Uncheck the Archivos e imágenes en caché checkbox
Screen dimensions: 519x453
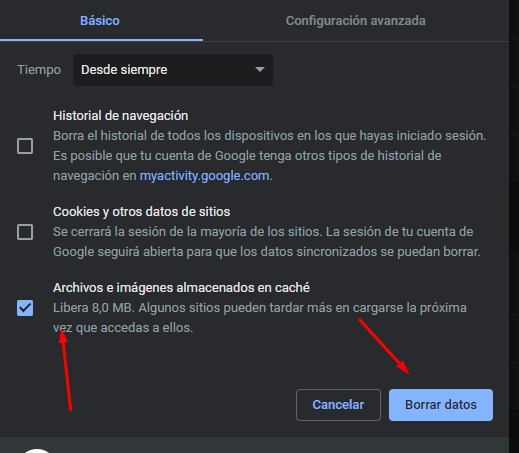(25, 308)
